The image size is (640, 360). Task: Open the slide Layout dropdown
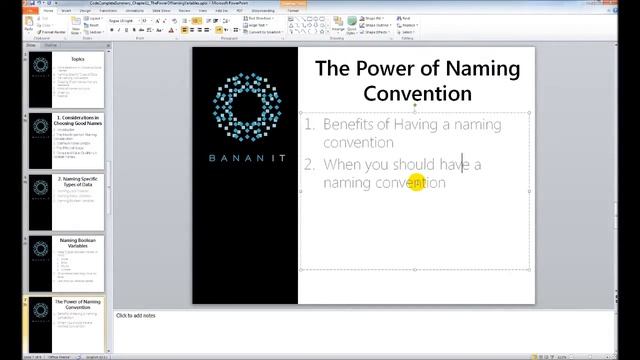click(x=93, y=18)
